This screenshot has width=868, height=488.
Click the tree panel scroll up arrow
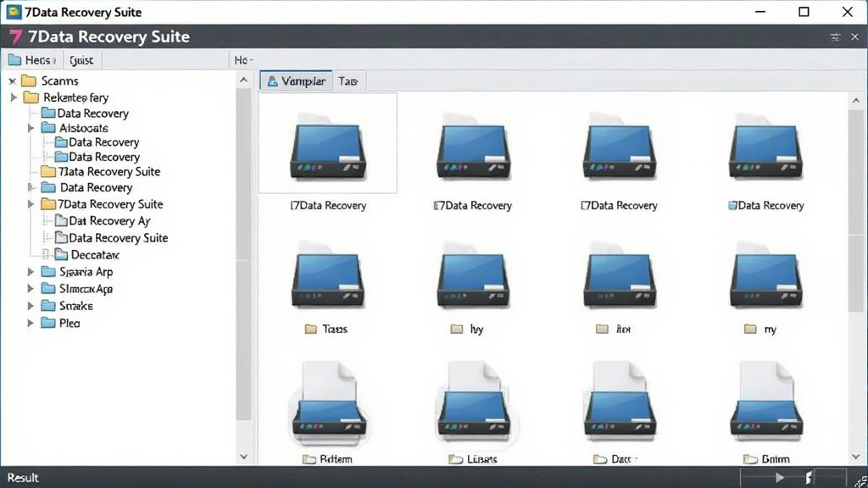pos(243,80)
